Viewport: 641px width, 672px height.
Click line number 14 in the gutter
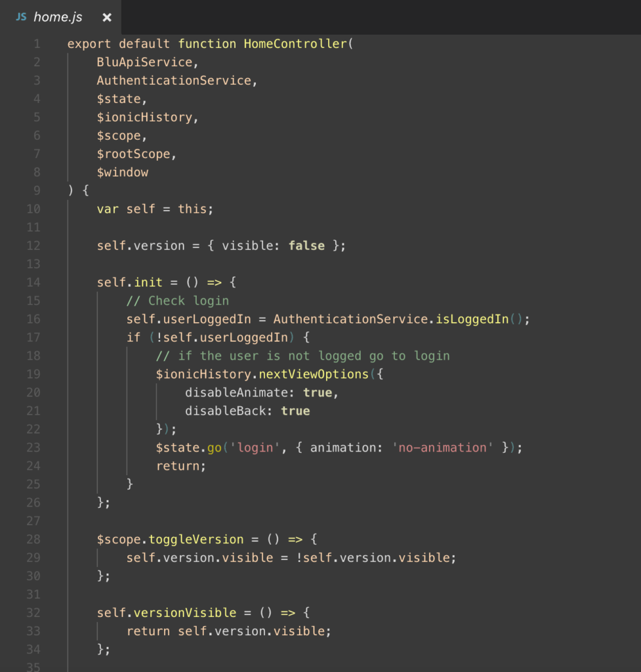(x=33, y=282)
